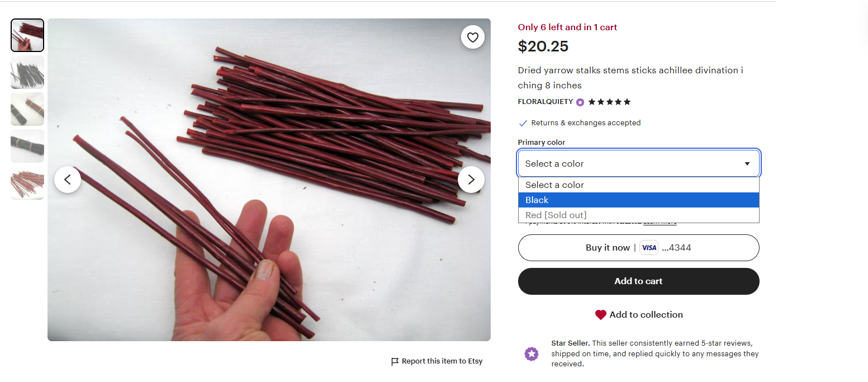Viewport: 868px width, 382px height.
Task: Favorite this item with the heart icon
Action: click(x=473, y=37)
